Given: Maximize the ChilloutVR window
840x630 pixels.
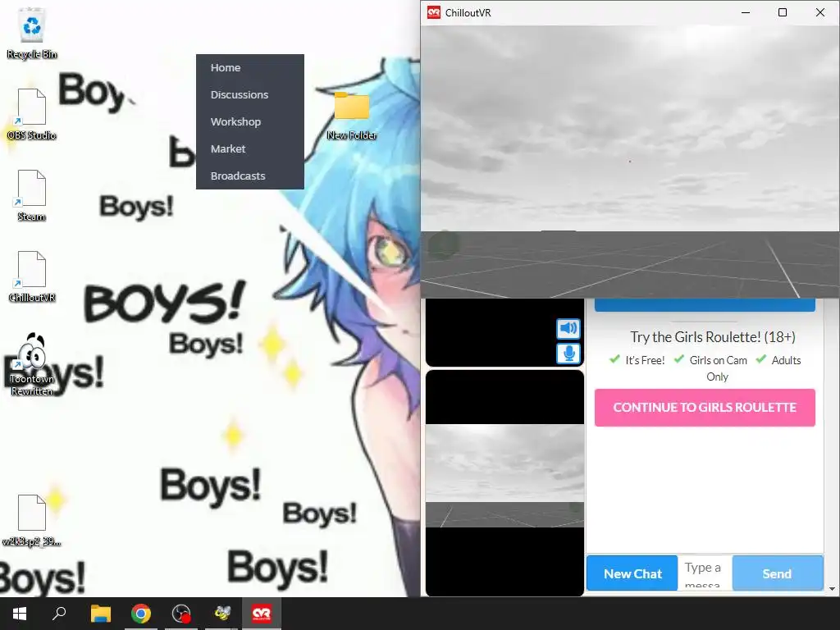Looking at the screenshot, I should pyautogui.click(x=782, y=12).
